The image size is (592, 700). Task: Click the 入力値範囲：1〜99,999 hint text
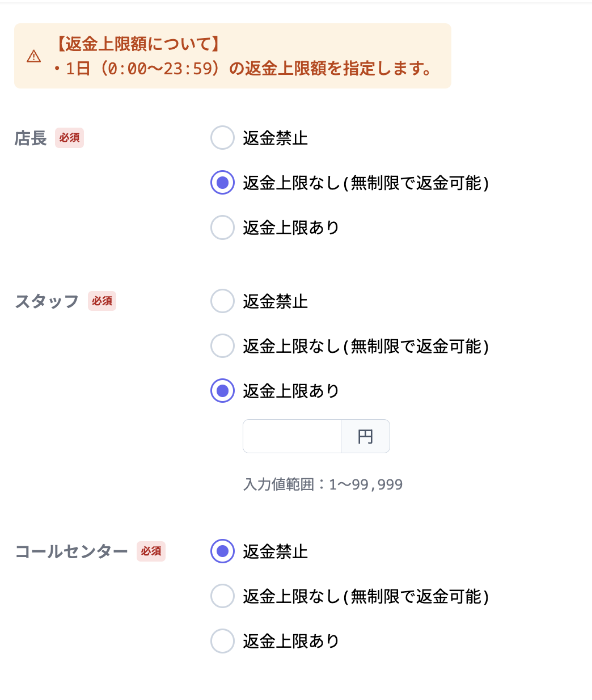pyautogui.click(x=323, y=484)
